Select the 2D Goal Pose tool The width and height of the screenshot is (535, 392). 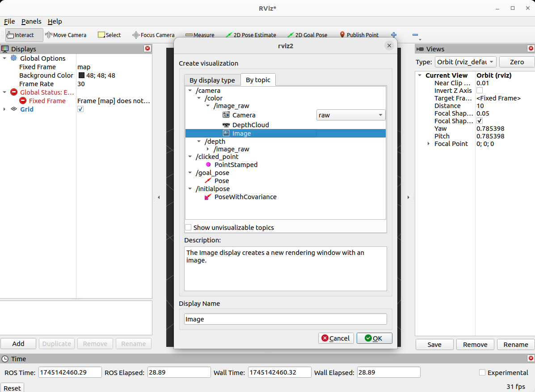point(308,35)
